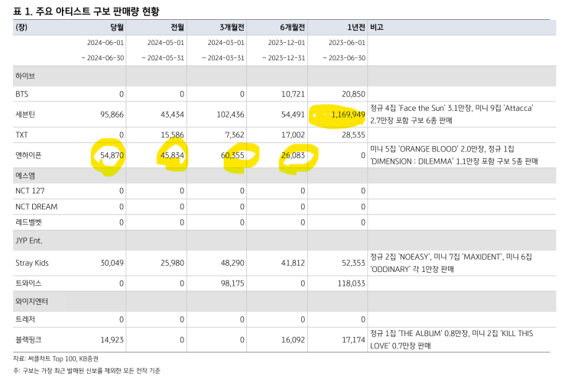The height and width of the screenshot is (392, 568).
Task: Click the source line '자료: 써클차트 Top 100, KB증권'
Action: (x=56, y=358)
